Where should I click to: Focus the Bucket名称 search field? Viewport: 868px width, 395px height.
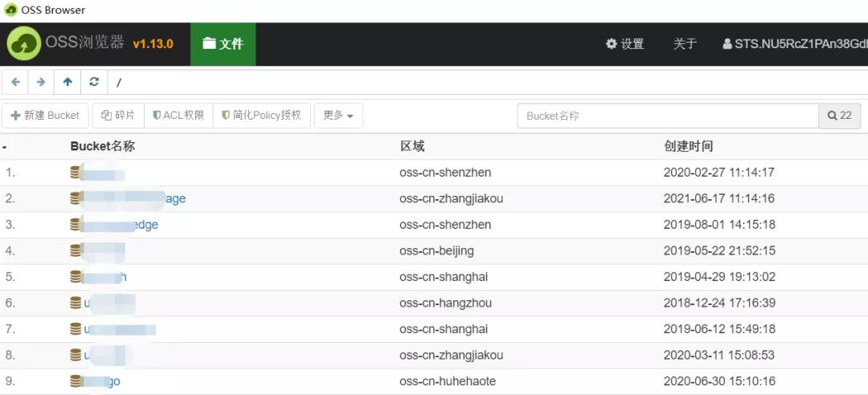pos(668,116)
